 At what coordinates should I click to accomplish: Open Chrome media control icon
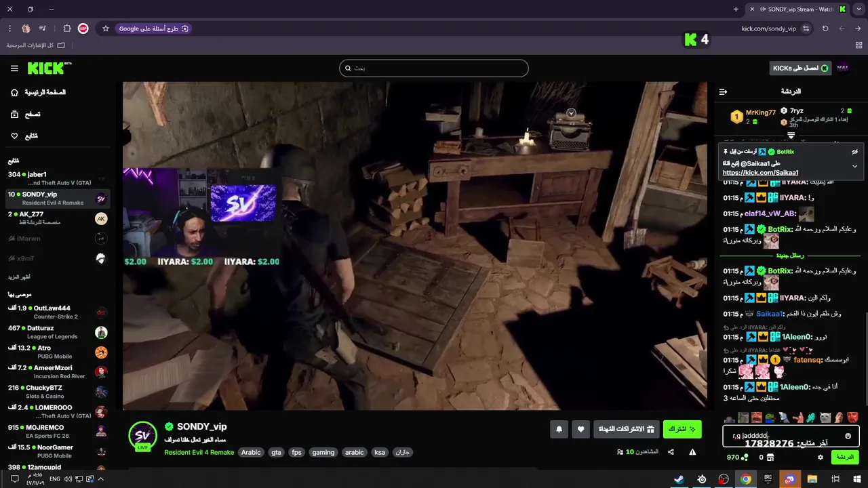tap(43, 28)
